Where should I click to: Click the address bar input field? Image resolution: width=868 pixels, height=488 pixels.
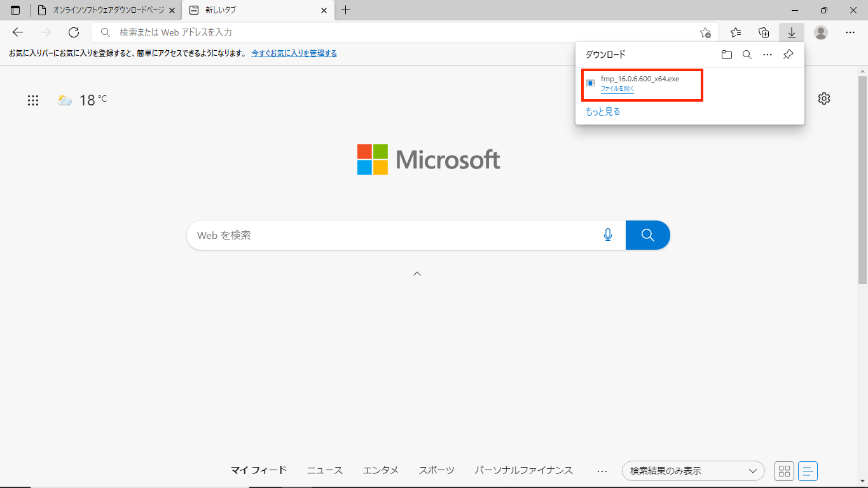pos(404,32)
